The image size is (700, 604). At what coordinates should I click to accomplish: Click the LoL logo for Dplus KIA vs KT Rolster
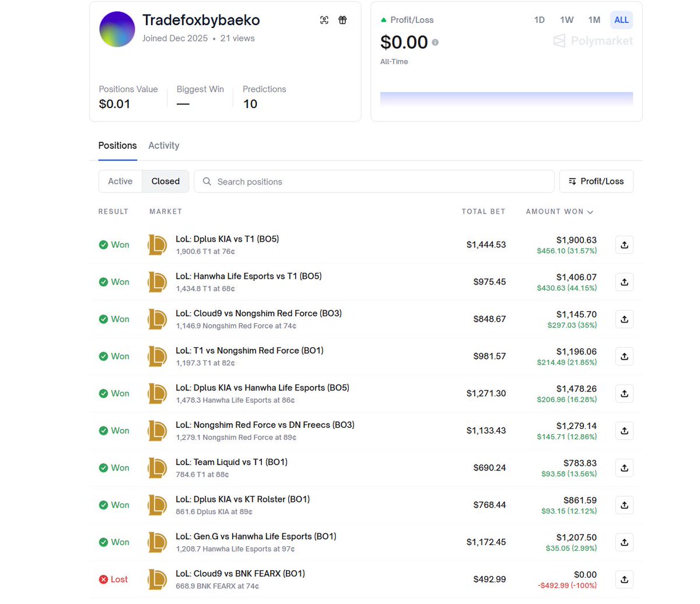(x=157, y=505)
